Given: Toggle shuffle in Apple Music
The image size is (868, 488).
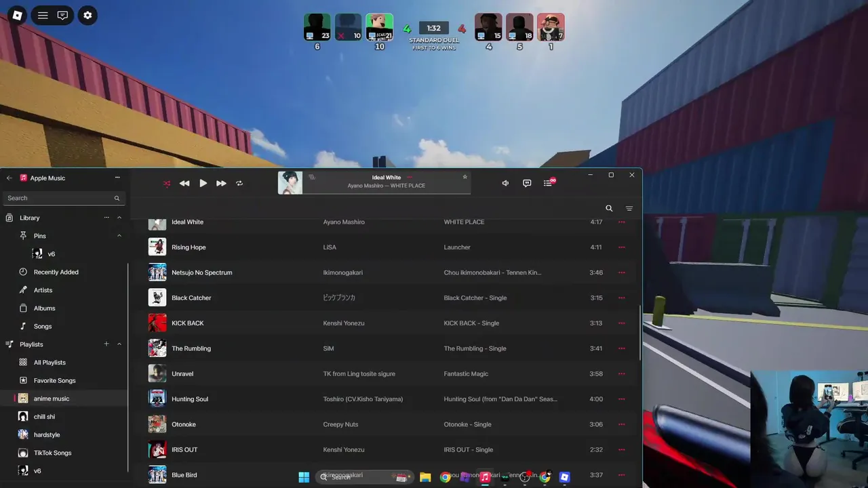Looking at the screenshot, I should tap(167, 183).
